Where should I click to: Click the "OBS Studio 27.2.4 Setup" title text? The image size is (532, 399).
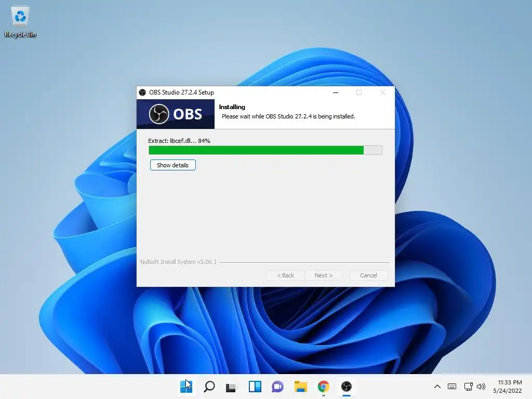tap(181, 92)
